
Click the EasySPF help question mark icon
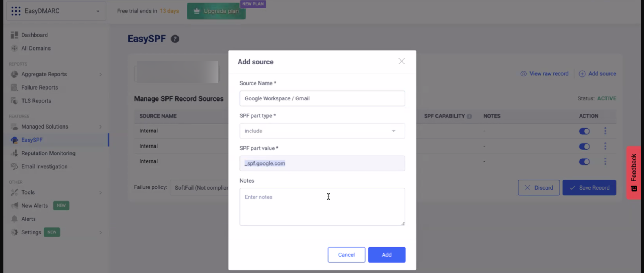coord(175,39)
